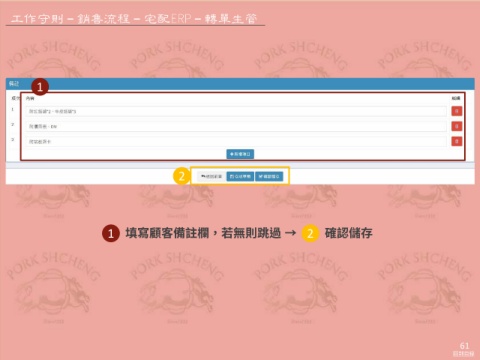Viewport: 480px width, 360px height.
Task: Confirm and save with the rightmost blue button
Action: (269, 176)
